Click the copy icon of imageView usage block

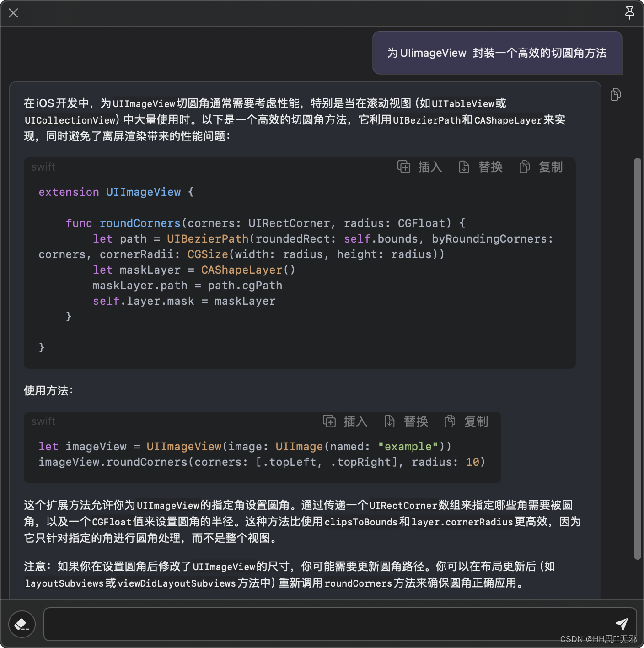(450, 421)
